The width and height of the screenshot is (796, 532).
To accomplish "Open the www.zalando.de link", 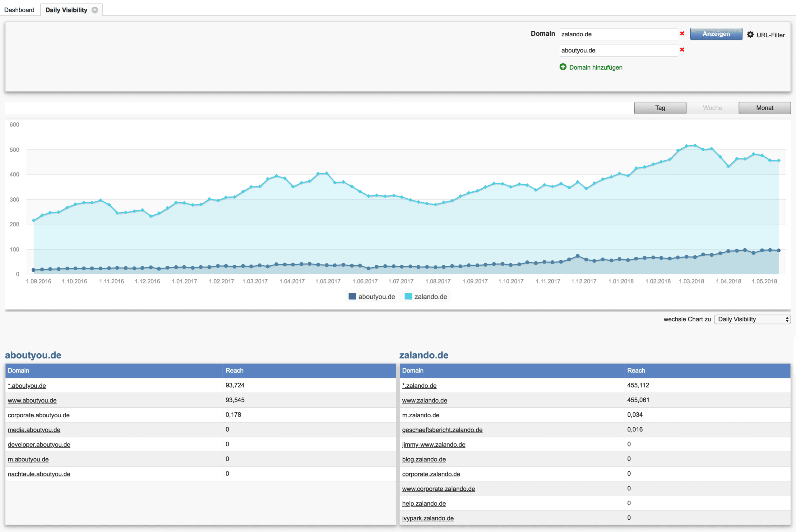I will [x=425, y=400].
